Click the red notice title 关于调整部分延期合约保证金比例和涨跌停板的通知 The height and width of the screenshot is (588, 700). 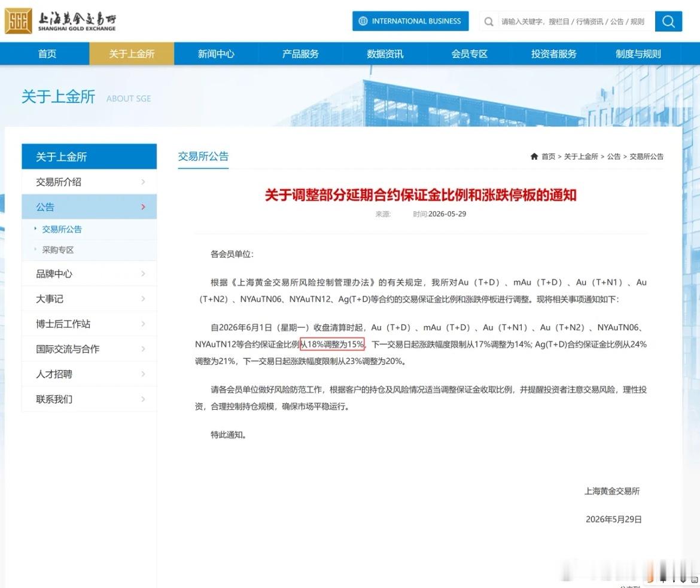coord(421,195)
